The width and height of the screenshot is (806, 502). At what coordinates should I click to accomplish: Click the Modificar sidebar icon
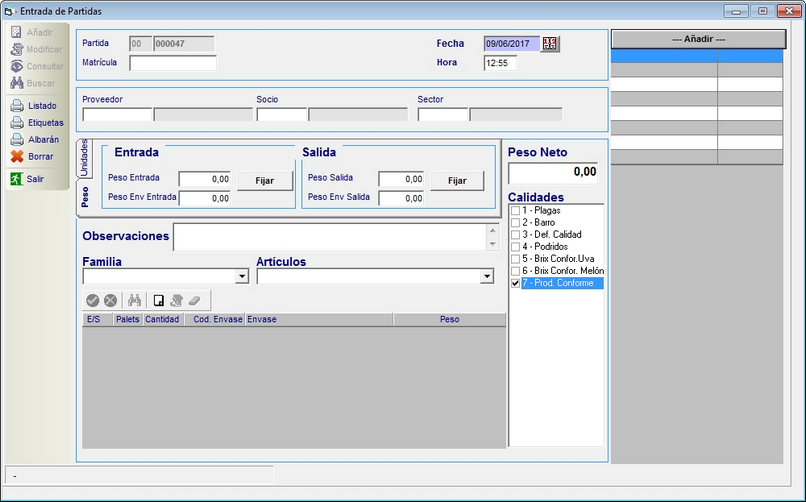click(x=16, y=49)
